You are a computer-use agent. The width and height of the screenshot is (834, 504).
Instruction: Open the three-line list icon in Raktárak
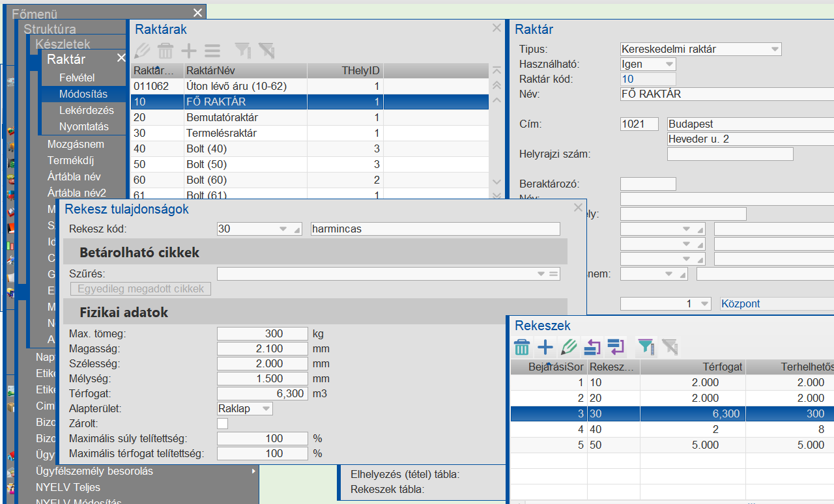point(212,51)
